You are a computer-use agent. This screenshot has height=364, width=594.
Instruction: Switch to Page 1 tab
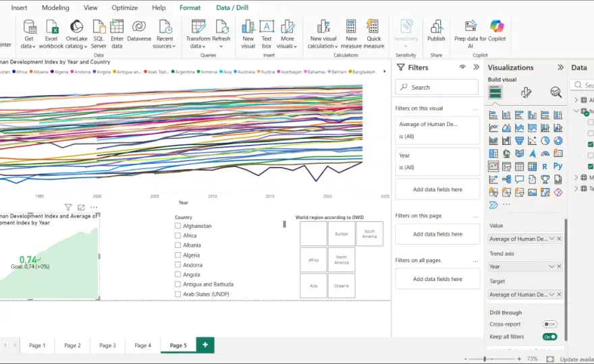(x=37, y=345)
